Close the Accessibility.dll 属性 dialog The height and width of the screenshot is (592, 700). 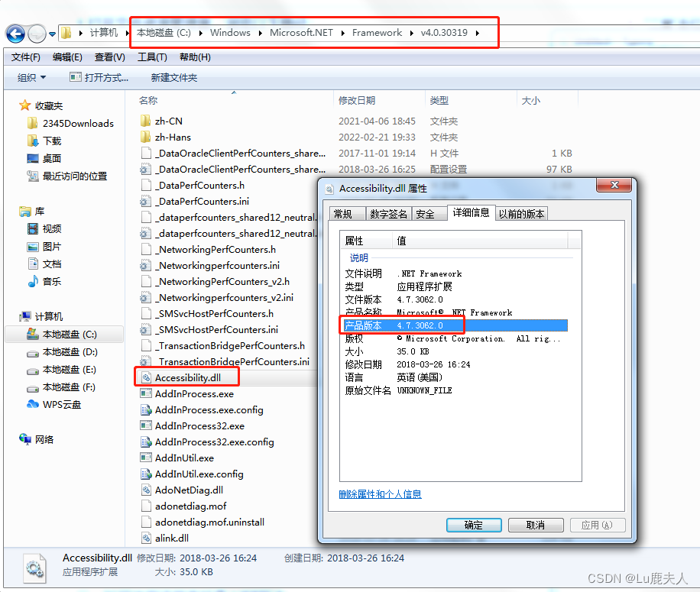614,185
